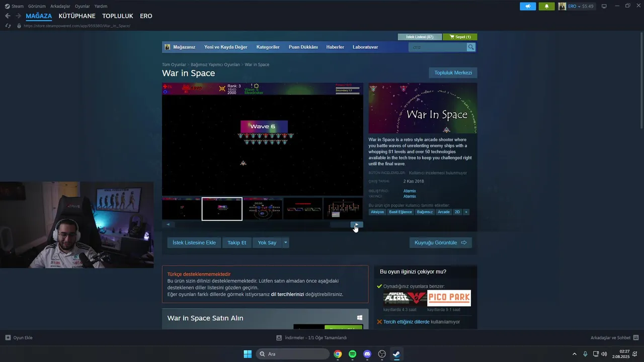Click the main Wave 6 screenshot
Viewport: 644px width, 362px height.
click(262, 139)
